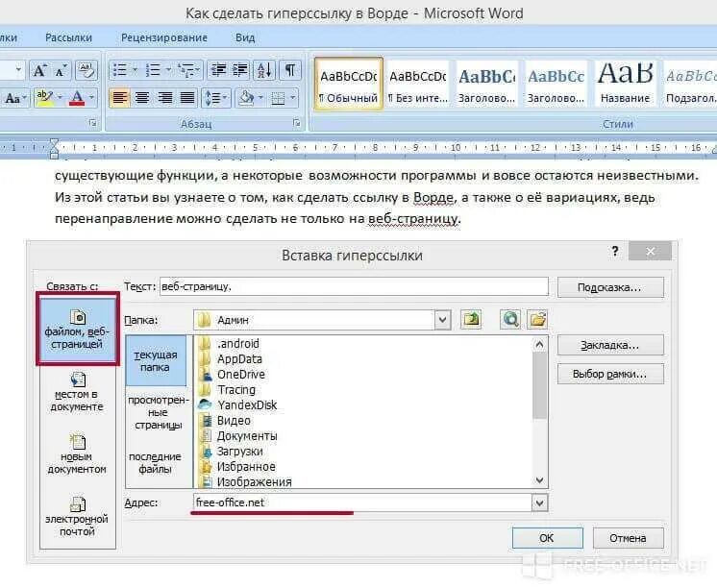Decrease paragraph indent
717x588 pixels.
click(218, 70)
